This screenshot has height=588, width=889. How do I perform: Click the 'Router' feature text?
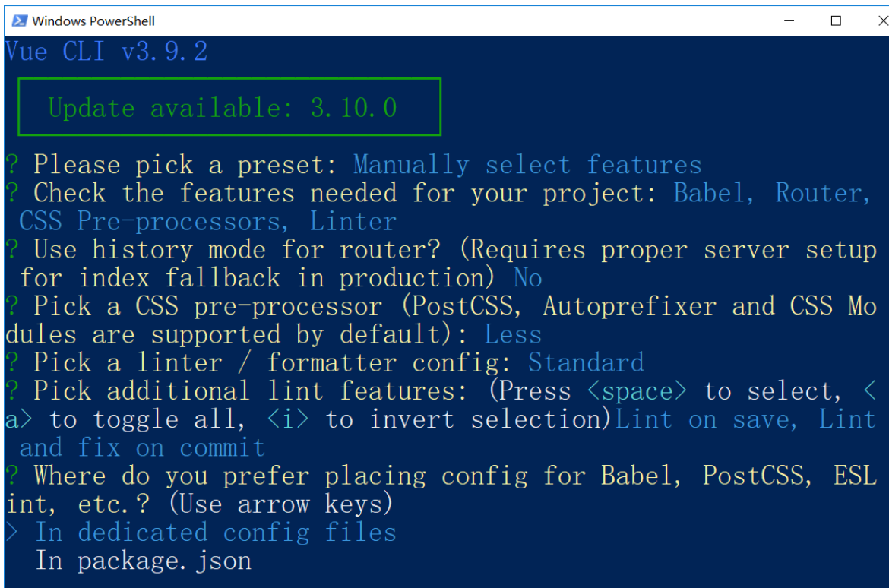[x=821, y=194]
